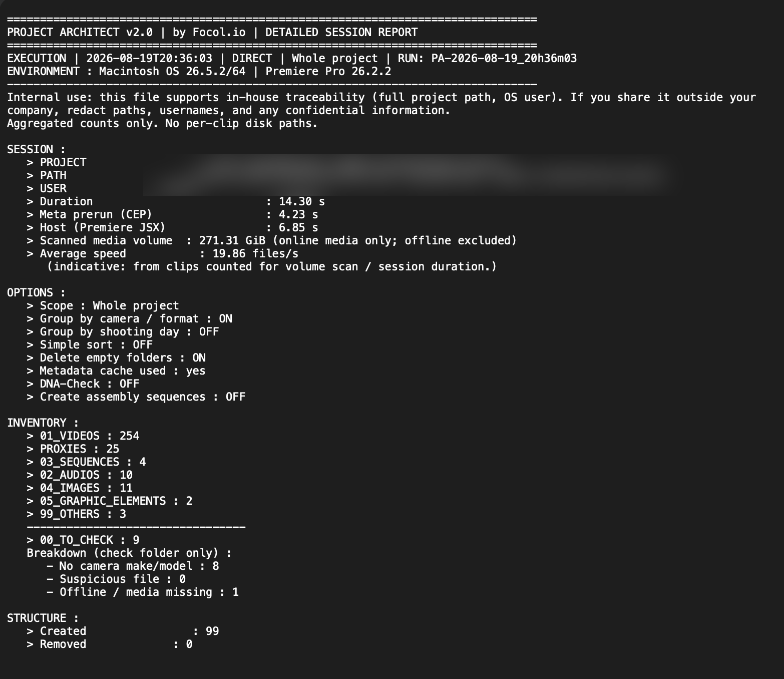
Task: Click the DNA-Check OFF line
Action: pyautogui.click(x=83, y=384)
